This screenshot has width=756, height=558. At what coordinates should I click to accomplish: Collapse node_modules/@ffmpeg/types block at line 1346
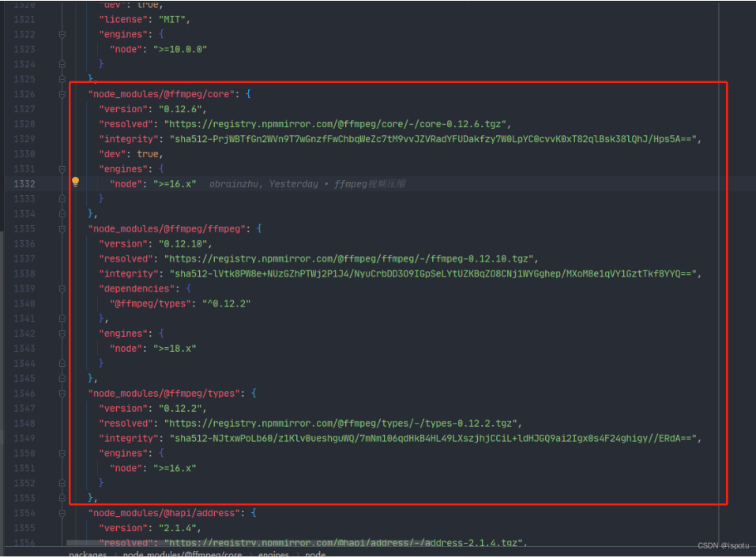(x=62, y=394)
